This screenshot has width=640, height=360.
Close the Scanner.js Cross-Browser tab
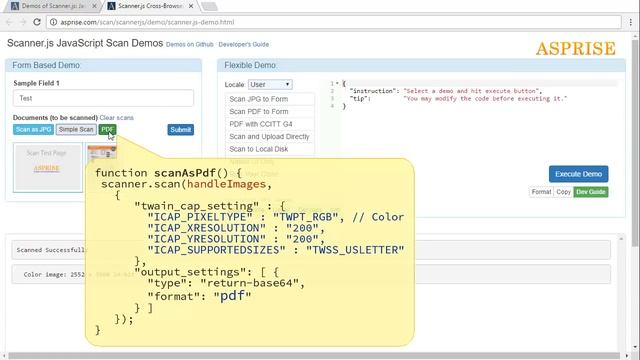coord(191,6)
